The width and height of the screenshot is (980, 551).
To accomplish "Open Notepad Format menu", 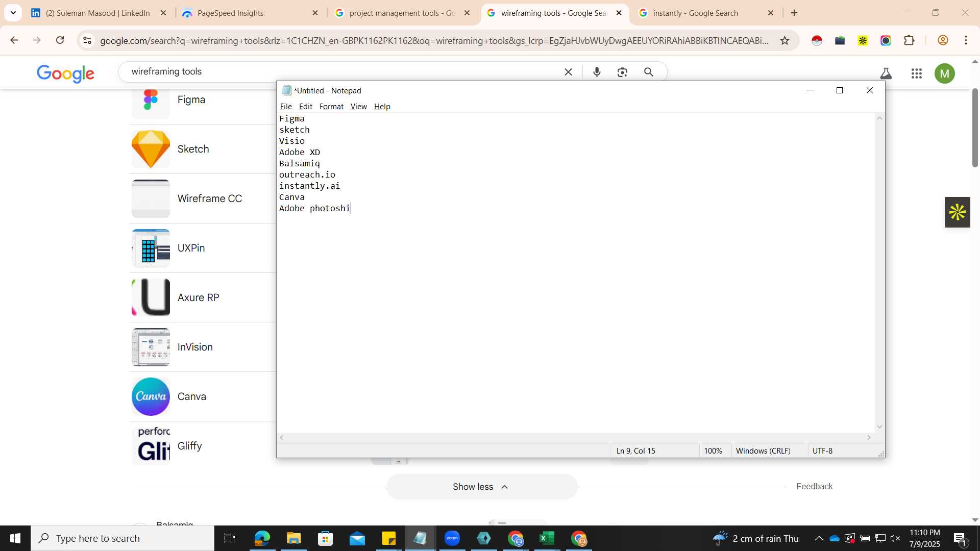I will [331, 106].
